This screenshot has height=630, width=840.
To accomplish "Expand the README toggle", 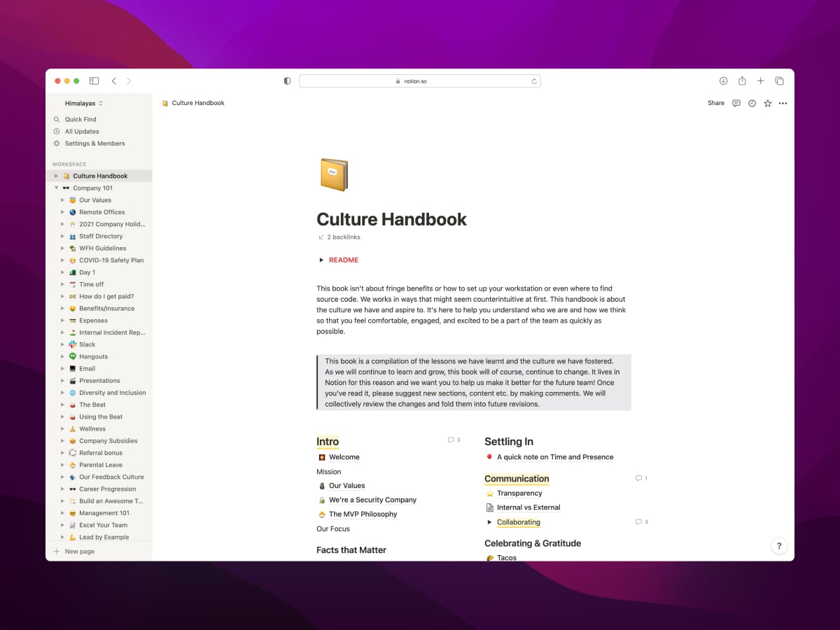I will [321, 260].
